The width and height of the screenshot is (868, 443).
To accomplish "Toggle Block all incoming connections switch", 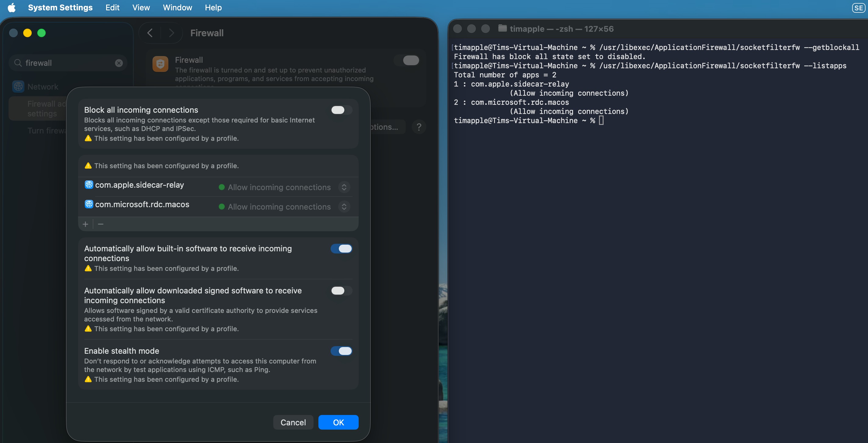I will point(341,110).
